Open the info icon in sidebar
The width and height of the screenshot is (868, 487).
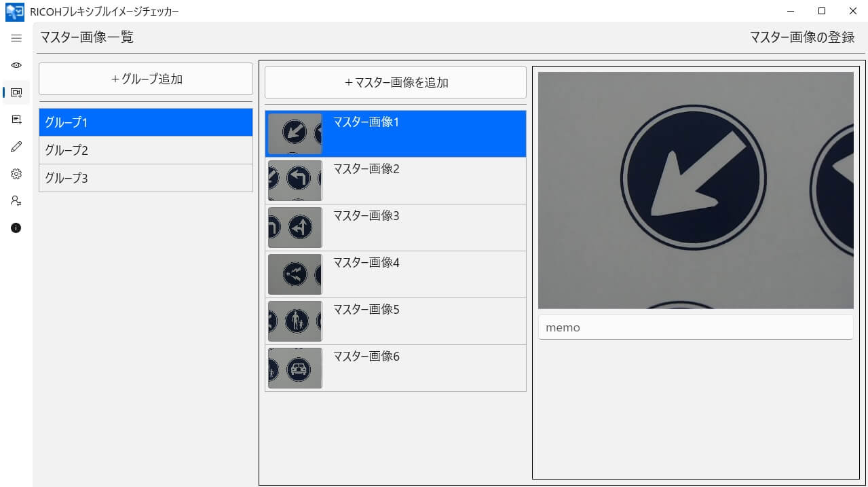click(x=16, y=228)
